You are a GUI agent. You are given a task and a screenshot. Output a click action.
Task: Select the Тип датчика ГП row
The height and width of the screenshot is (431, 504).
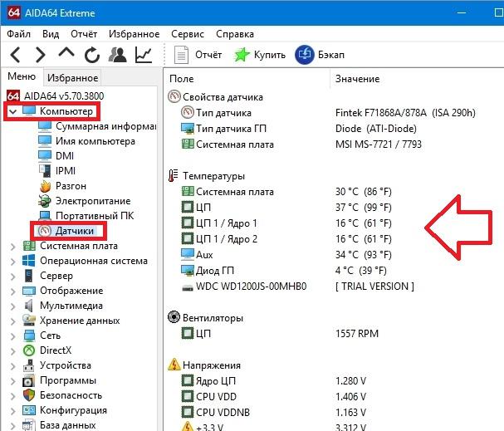tap(299, 129)
